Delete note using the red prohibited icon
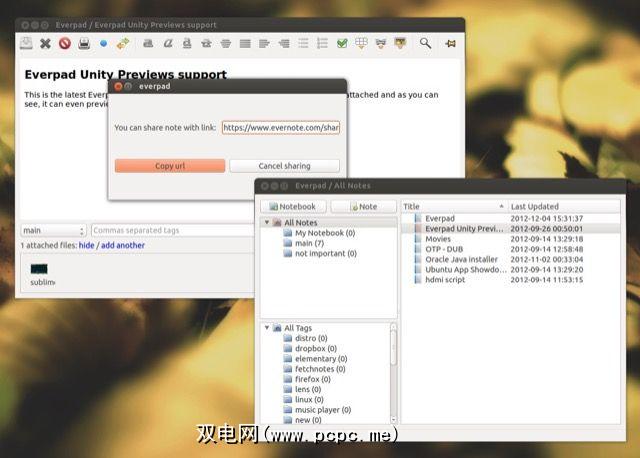This screenshot has width=640, height=458. pos(65,43)
